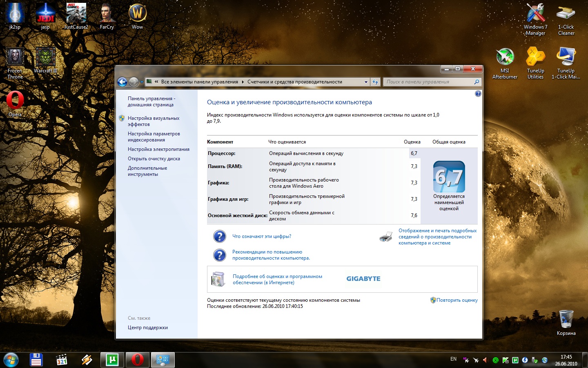Select the Wow desktop shortcut
The image size is (588, 368).
(x=138, y=17)
